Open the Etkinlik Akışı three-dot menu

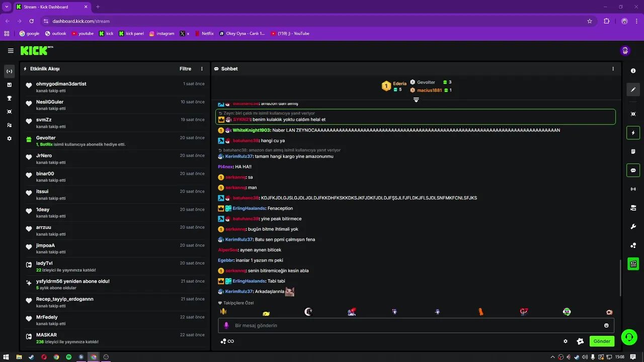(202, 69)
